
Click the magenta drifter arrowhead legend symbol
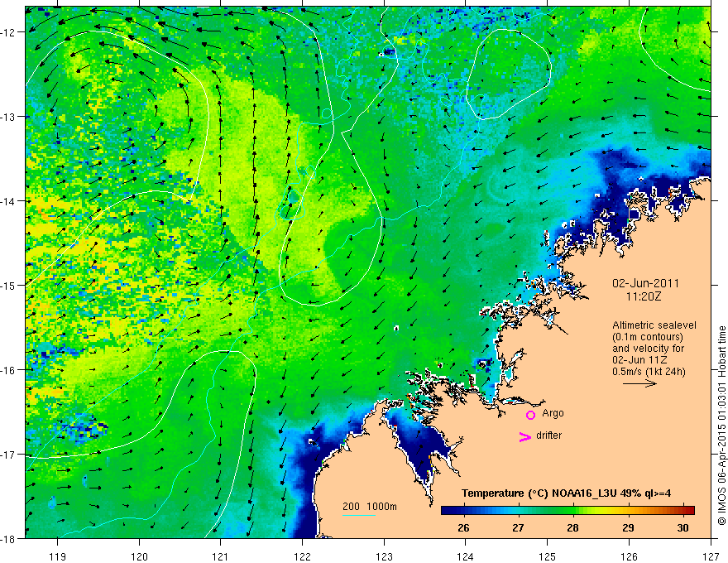point(525,437)
